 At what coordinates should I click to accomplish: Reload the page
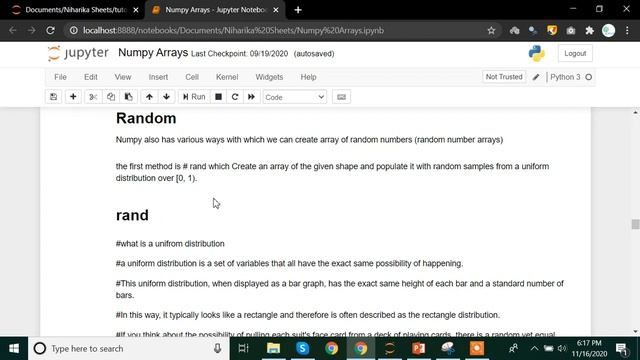tap(50, 30)
